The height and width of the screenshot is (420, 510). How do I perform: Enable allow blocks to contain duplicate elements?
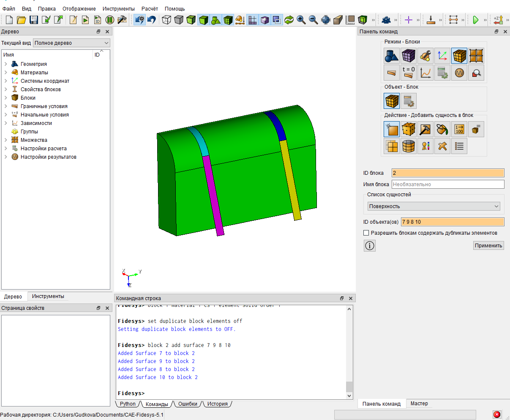[366, 233]
